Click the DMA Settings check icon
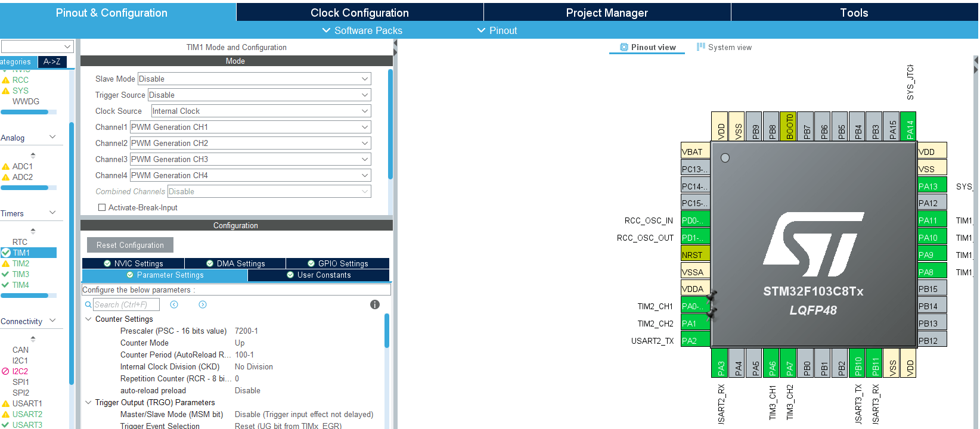This screenshot has height=429, width=980. 210,263
